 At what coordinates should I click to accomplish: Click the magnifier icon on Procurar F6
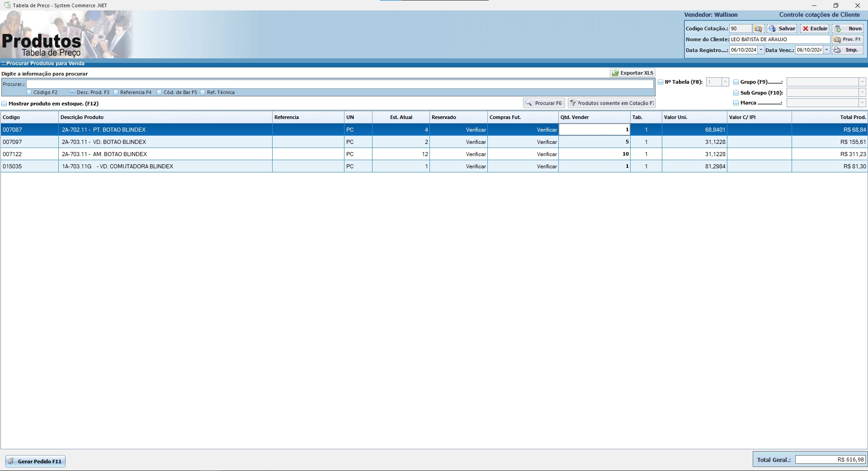click(x=528, y=103)
